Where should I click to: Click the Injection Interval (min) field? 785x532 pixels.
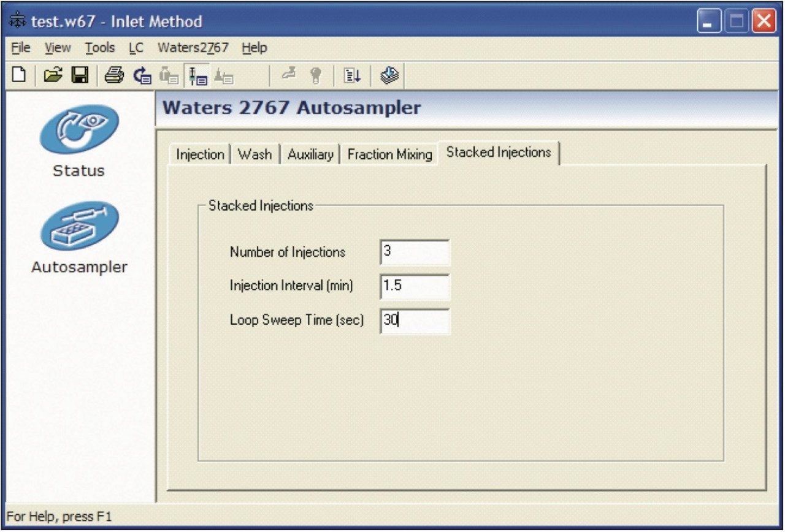tap(415, 286)
